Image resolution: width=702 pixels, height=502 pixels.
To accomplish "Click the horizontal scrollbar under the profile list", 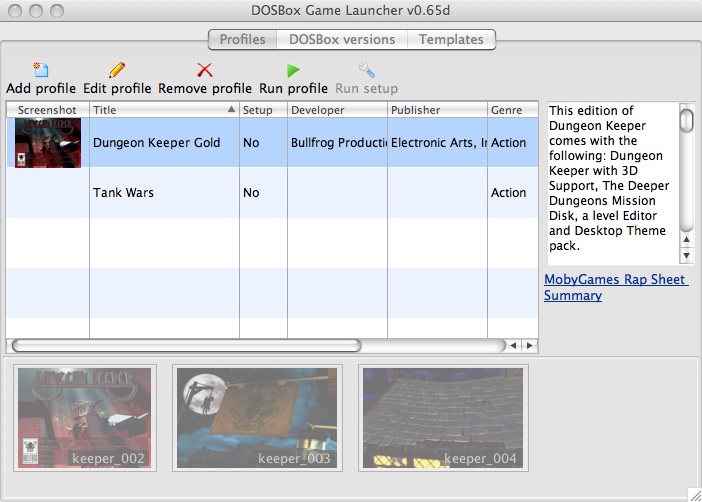I will click(x=186, y=346).
